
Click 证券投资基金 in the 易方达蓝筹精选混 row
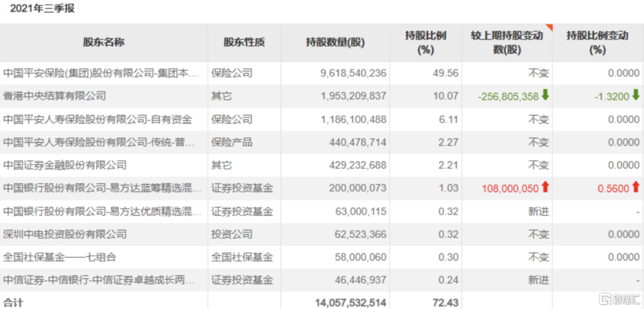tap(242, 188)
